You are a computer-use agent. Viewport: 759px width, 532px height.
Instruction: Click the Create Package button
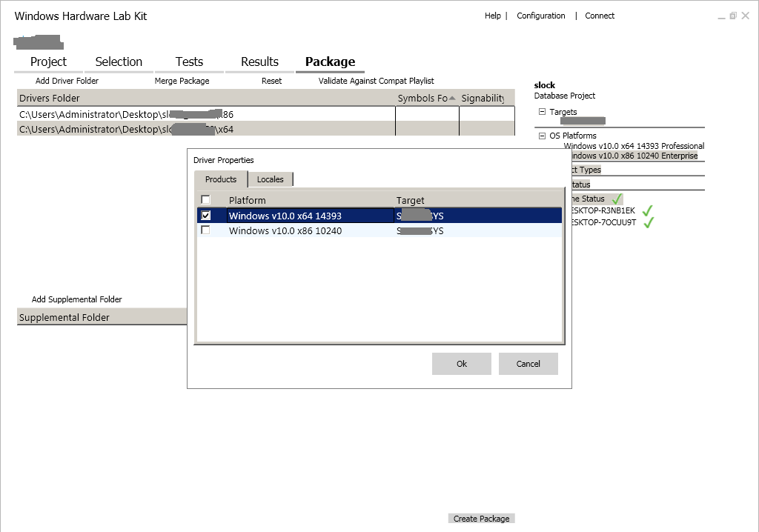481,519
